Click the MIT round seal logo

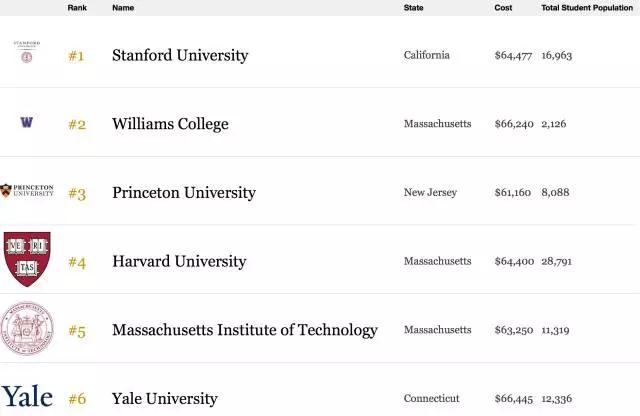click(27, 328)
